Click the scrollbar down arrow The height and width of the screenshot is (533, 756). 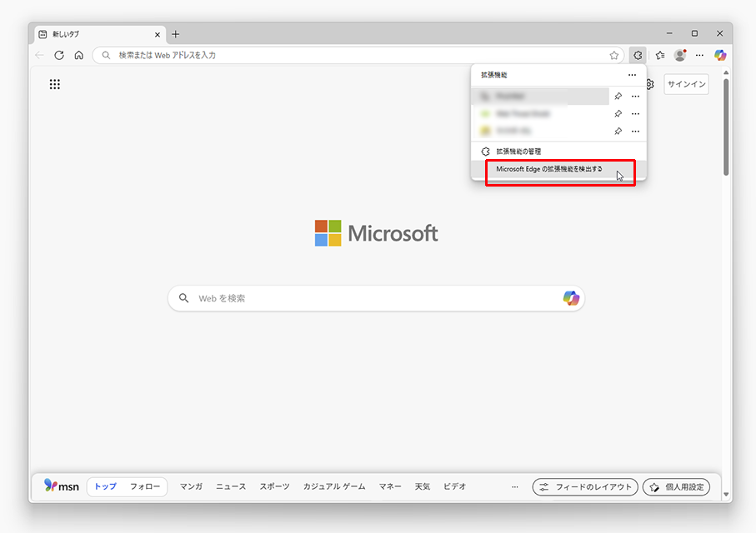point(726,495)
